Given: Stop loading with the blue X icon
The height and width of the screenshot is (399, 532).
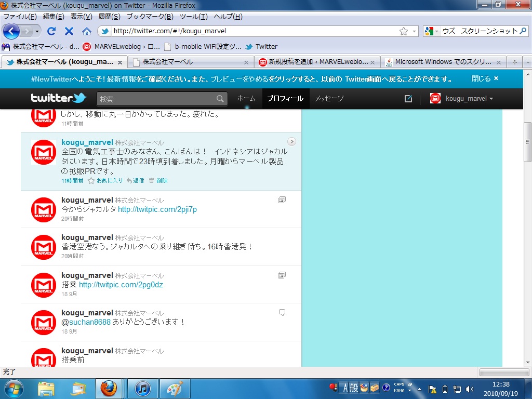Looking at the screenshot, I should click(x=69, y=31).
